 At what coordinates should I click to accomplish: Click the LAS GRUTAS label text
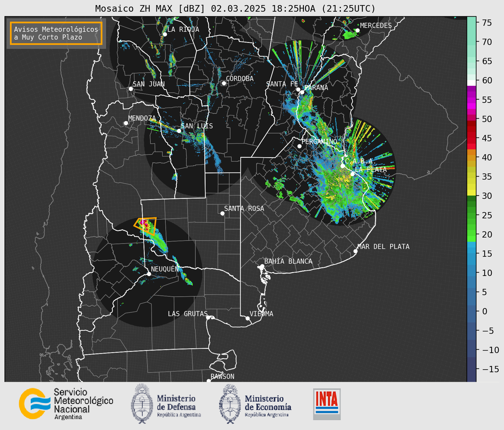click(x=188, y=314)
